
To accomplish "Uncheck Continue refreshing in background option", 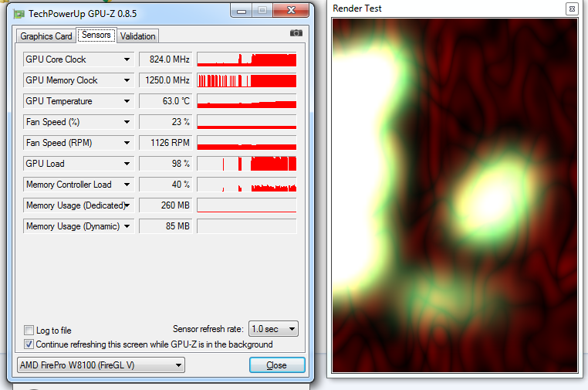I will 29,344.
